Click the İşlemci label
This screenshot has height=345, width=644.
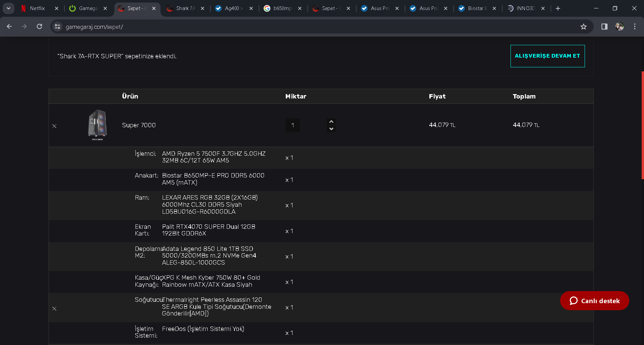[146, 154]
